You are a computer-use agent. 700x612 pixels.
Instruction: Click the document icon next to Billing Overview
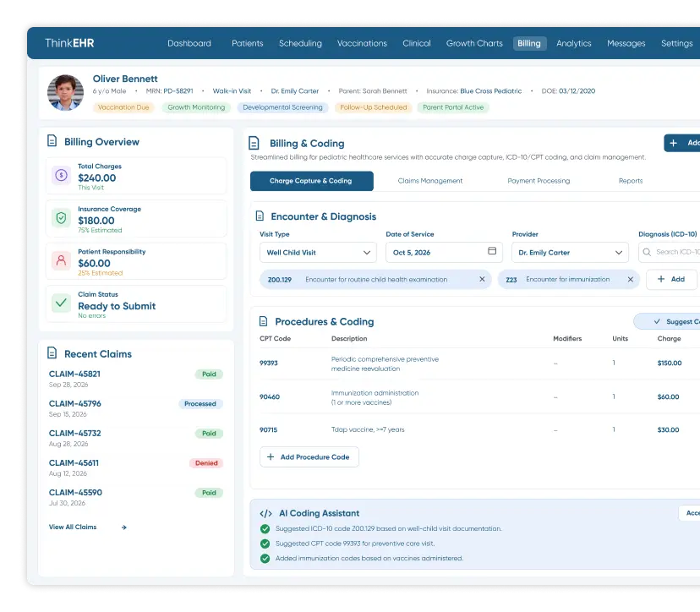pyautogui.click(x=52, y=141)
